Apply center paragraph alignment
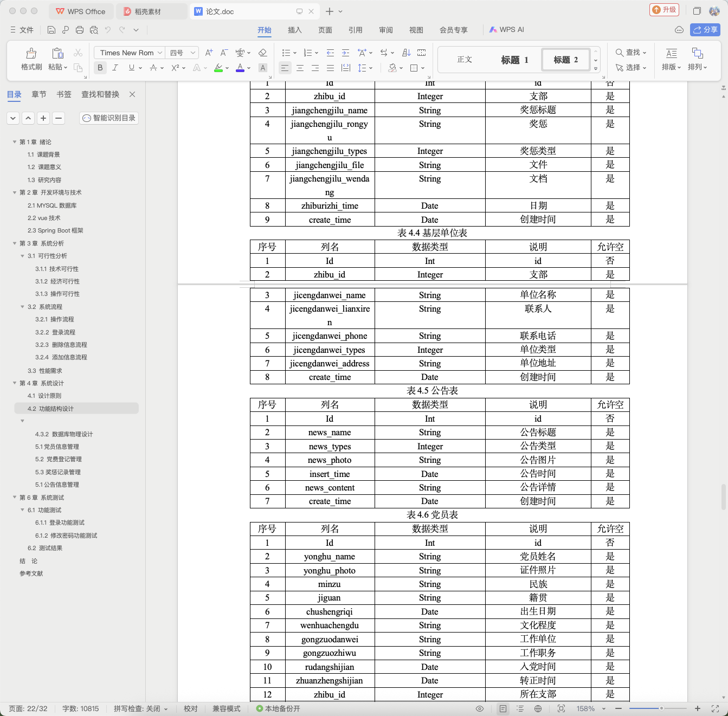This screenshot has width=728, height=716. point(300,68)
